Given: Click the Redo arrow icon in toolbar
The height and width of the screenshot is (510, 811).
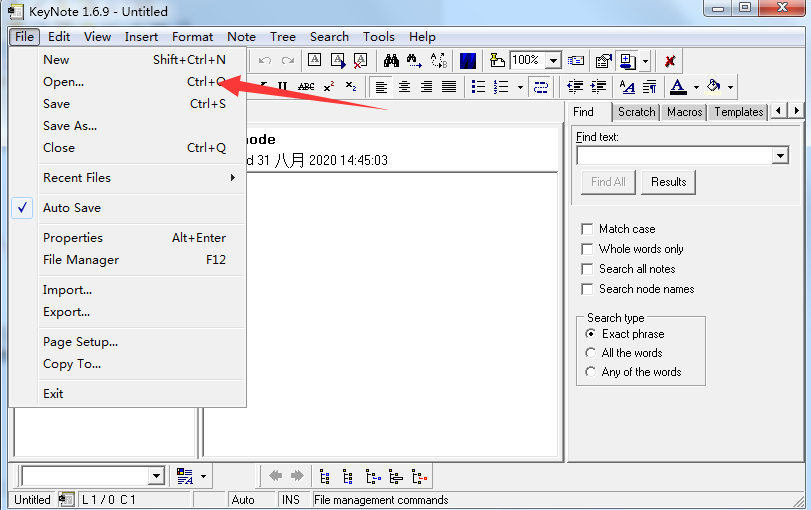Looking at the screenshot, I should 288,61.
